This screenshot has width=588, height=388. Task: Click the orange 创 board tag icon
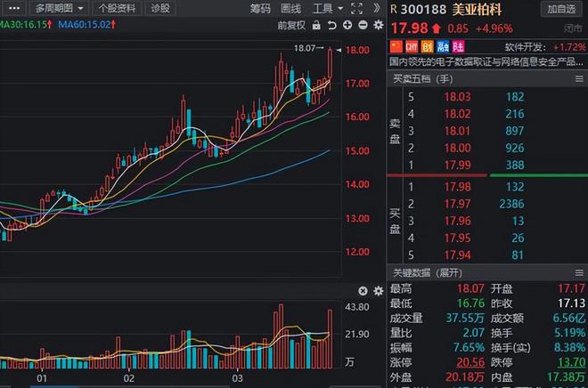427,46
